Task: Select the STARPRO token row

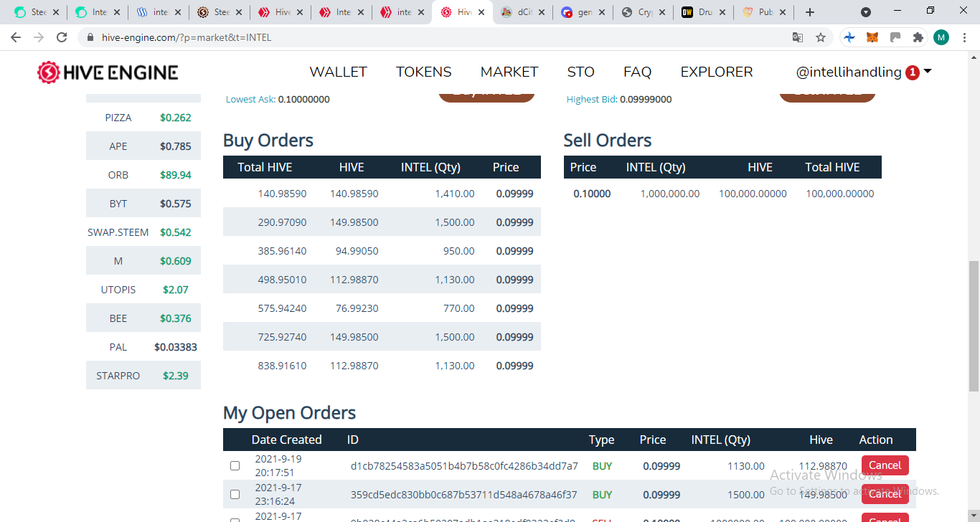Action: pos(143,376)
